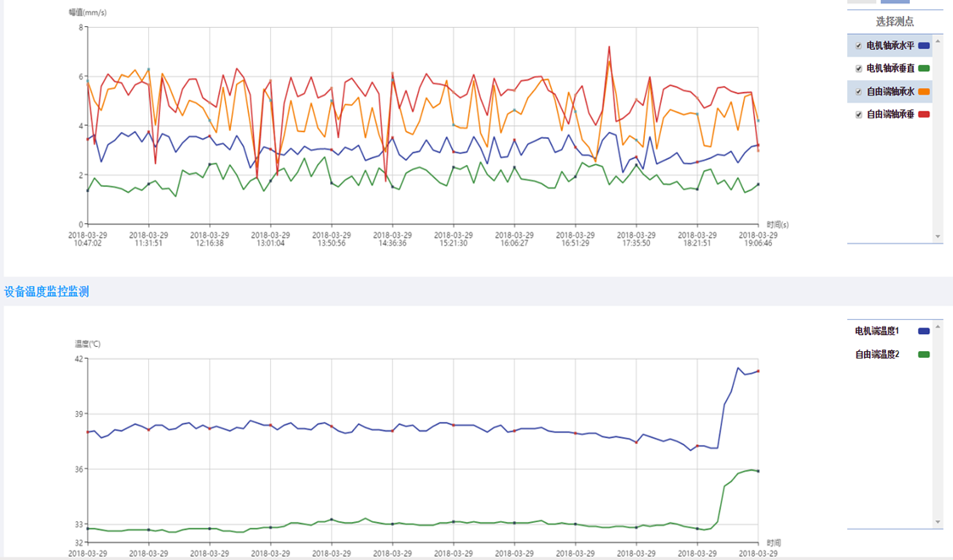Select the green swatch beside 电机轴承垂直
Image resolution: width=953 pixels, height=560 pixels.
point(924,69)
